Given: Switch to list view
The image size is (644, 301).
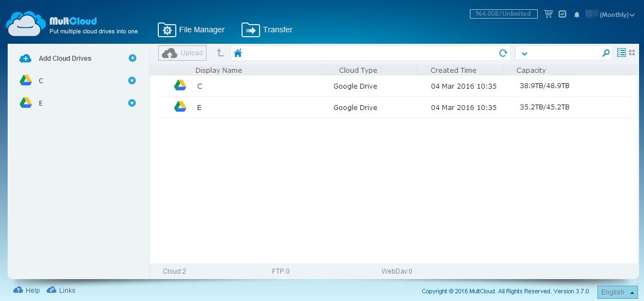Looking at the screenshot, I should point(621,53).
